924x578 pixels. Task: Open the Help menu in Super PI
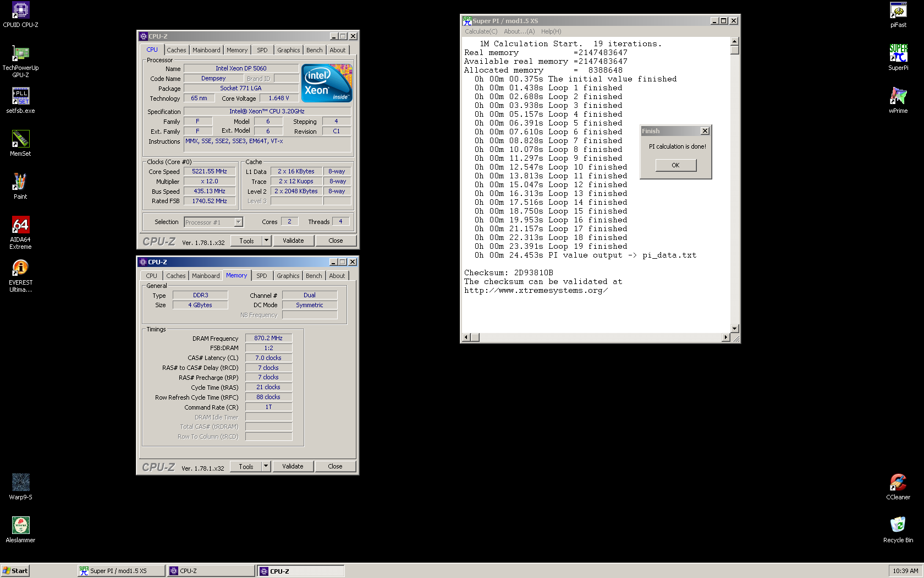(x=551, y=31)
